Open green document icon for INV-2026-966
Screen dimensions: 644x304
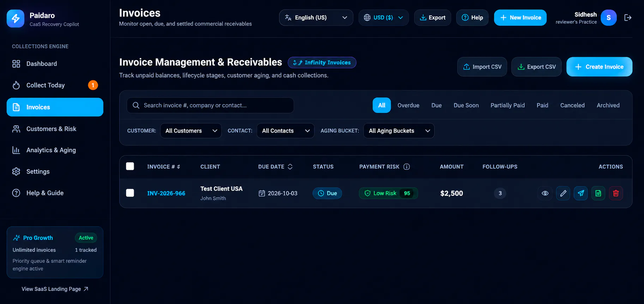(x=598, y=193)
